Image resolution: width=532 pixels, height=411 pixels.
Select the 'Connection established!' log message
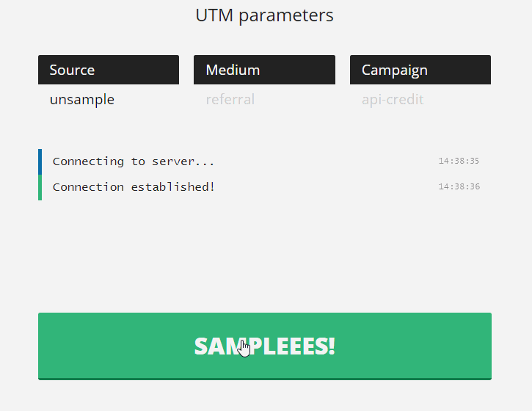point(134,187)
